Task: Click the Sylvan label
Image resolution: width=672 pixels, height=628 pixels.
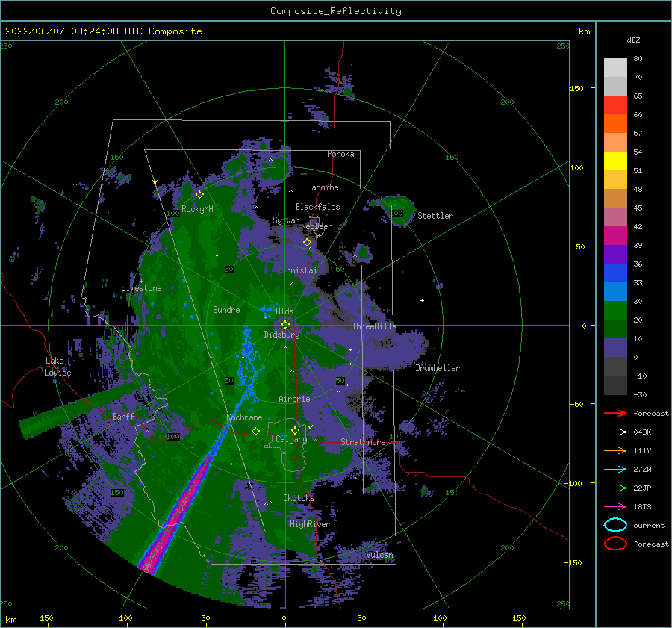Action: 286,220
